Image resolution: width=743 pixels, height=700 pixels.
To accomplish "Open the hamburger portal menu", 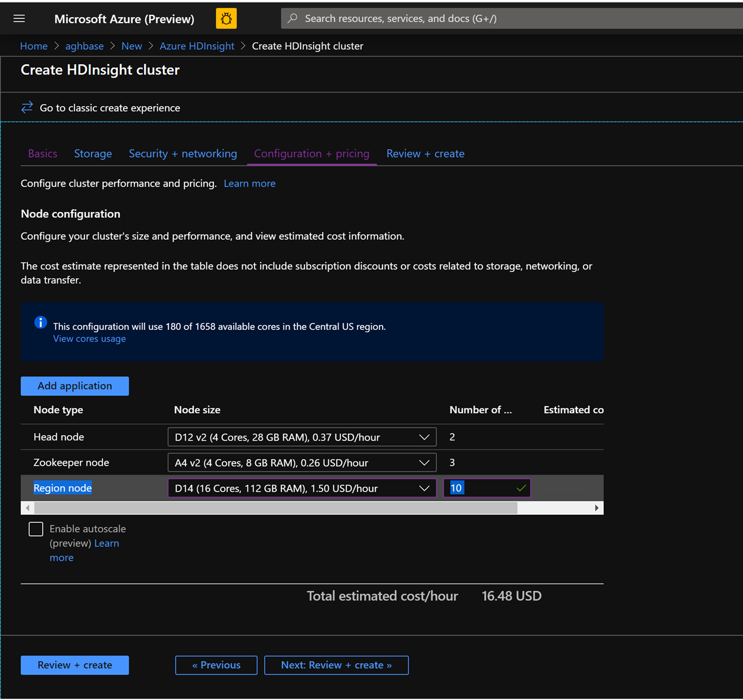I will (x=19, y=18).
